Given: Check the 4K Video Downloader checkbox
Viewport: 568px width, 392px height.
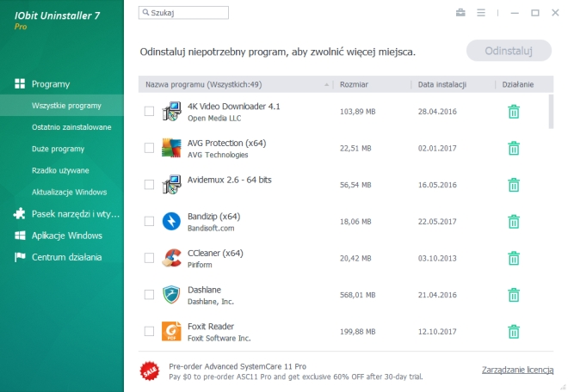Looking at the screenshot, I should point(150,112).
